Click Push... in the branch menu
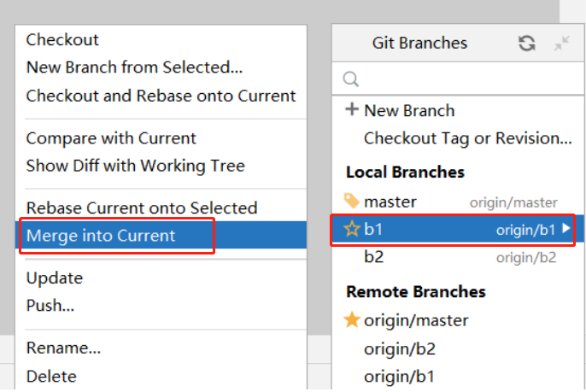This screenshot has height=392, width=586. pyautogui.click(x=50, y=306)
